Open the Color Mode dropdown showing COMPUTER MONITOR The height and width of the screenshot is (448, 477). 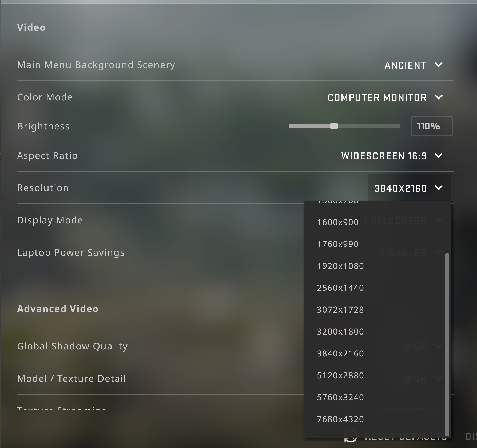[x=385, y=97]
